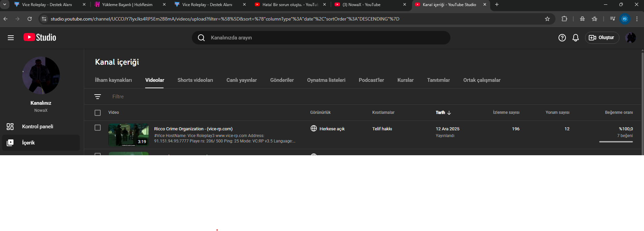Click the Beğenme oranı column header
Screen dimensions: 644x231
[x=619, y=112]
